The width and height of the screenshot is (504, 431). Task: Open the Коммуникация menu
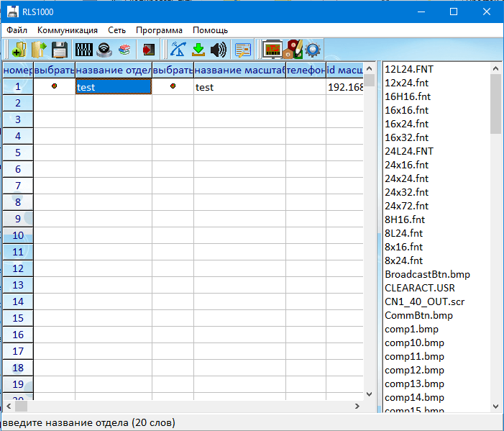[x=68, y=30]
